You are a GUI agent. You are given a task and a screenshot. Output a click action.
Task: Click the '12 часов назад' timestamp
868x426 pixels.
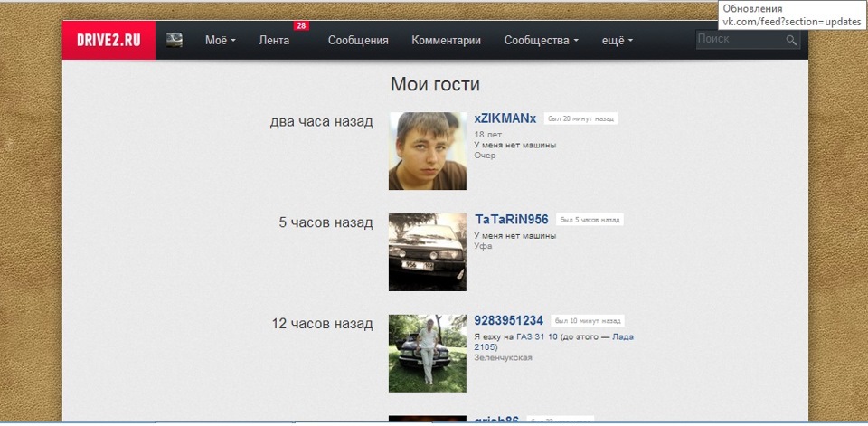coord(322,324)
